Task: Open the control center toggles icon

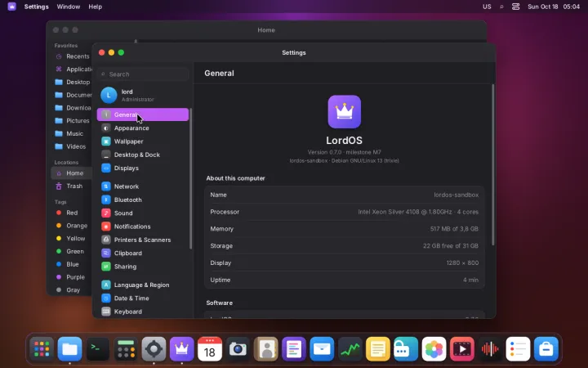Action: click(515, 7)
